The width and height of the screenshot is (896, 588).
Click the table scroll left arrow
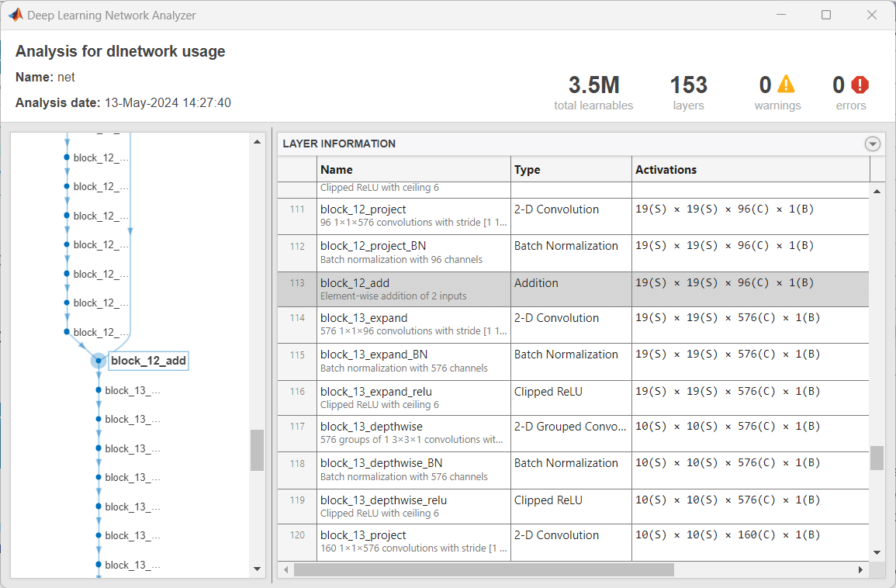287,569
